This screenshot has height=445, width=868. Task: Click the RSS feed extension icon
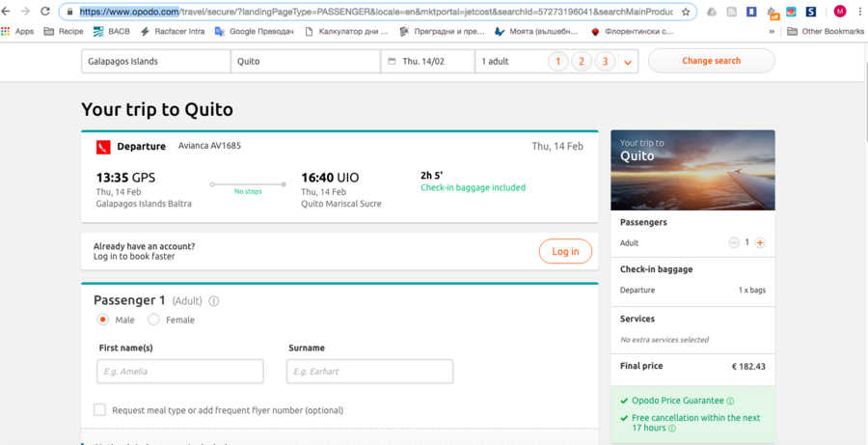731,12
